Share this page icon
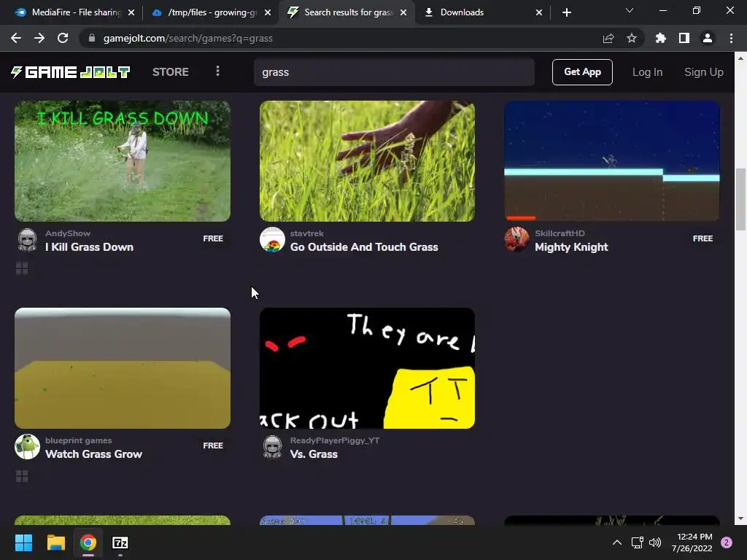The width and height of the screenshot is (747, 560). point(608,38)
